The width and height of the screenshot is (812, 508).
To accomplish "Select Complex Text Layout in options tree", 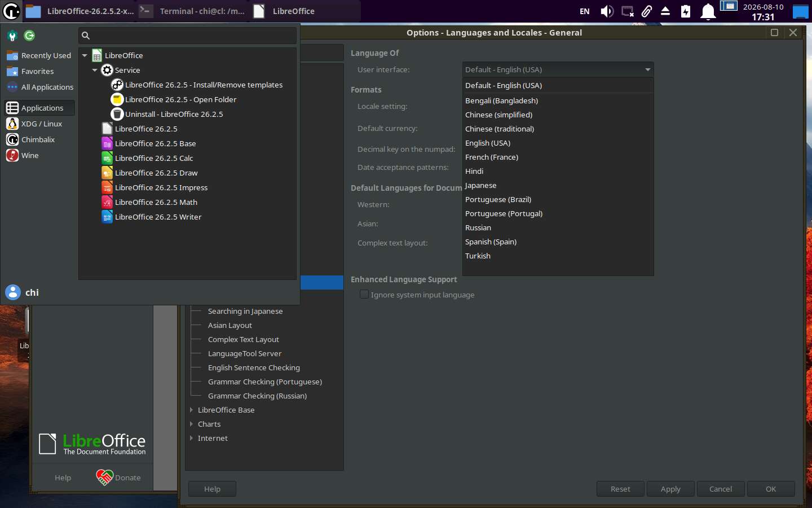I will pyautogui.click(x=244, y=339).
